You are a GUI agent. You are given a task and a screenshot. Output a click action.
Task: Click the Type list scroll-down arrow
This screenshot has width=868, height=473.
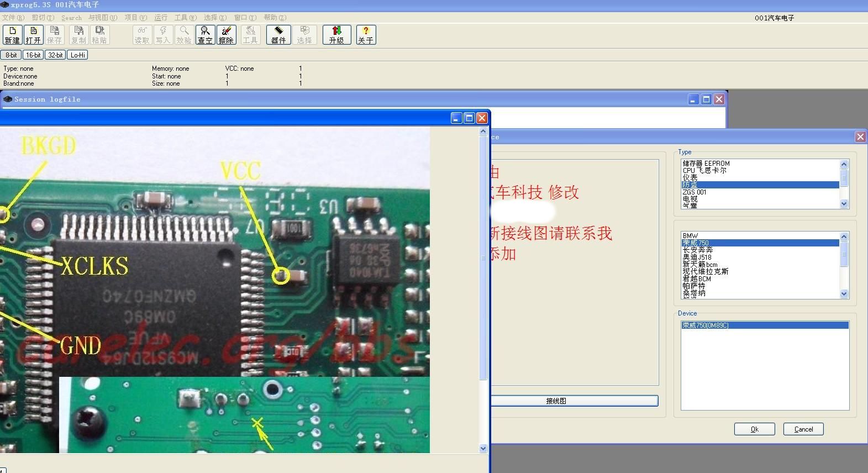tap(844, 204)
